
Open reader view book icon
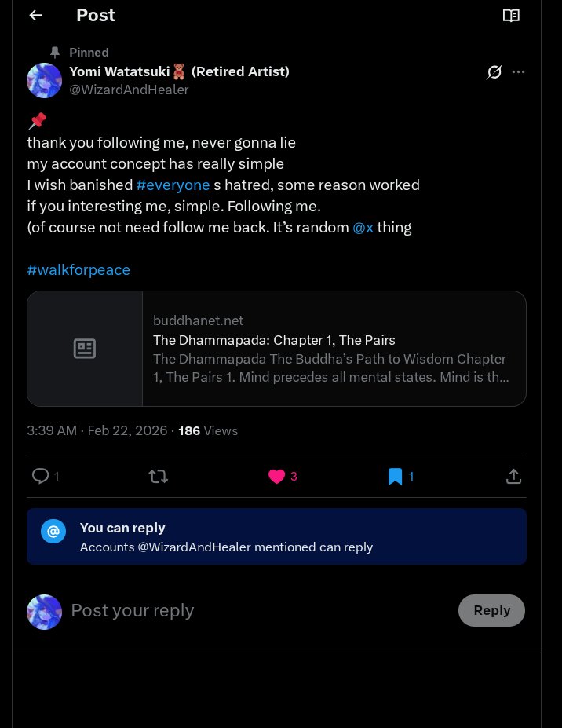511,16
